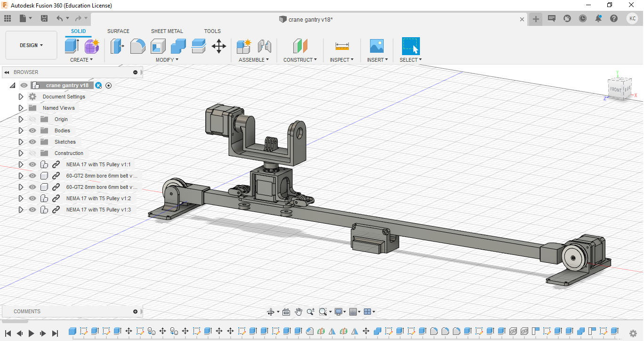Image resolution: width=644 pixels, height=341 pixels.
Task: Open the DESIGN workspace dropdown
Action: [x=31, y=45]
